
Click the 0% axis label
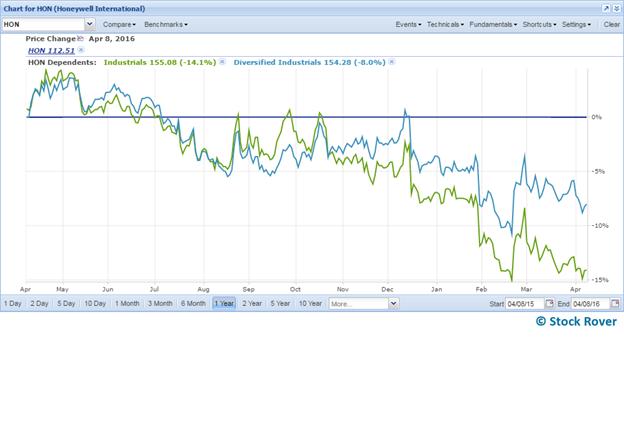tap(597, 117)
